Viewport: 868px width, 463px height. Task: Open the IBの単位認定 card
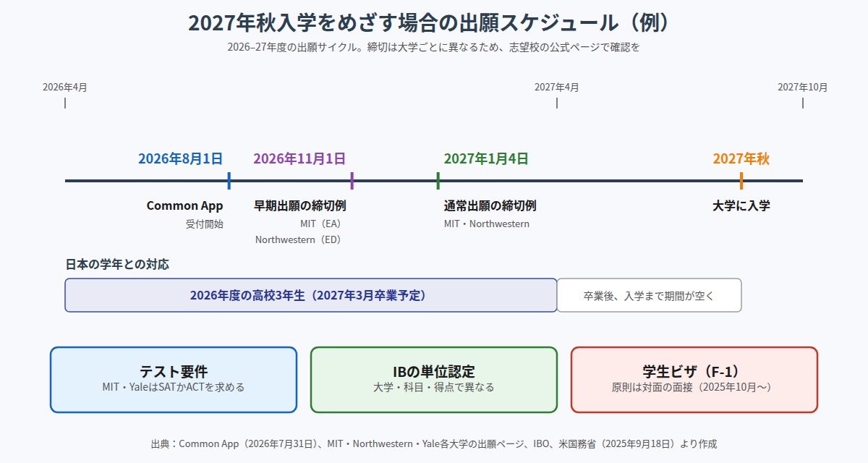point(434,380)
